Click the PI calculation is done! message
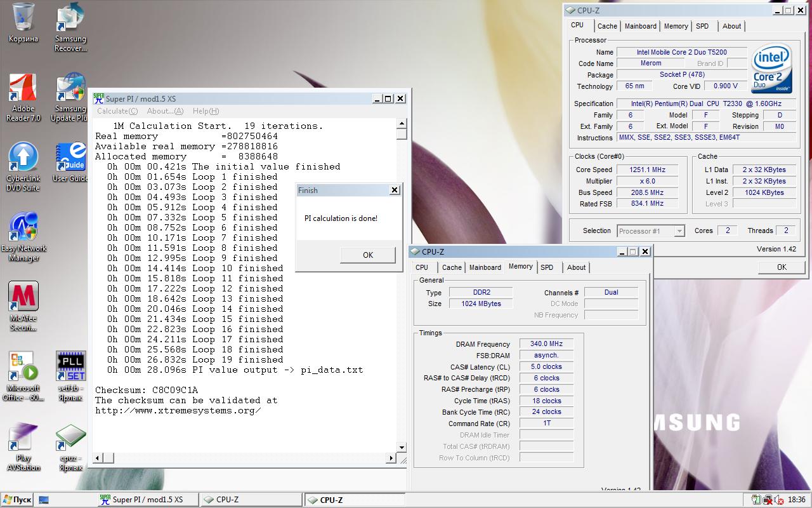 pos(341,218)
